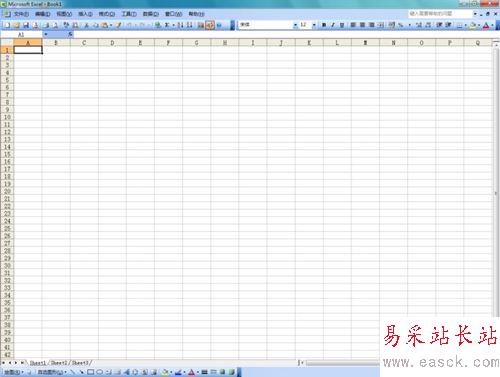Apply Fill Color bucket in formatting toolbar
The width and height of the screenshot is (500, 377).
point(473,25)
